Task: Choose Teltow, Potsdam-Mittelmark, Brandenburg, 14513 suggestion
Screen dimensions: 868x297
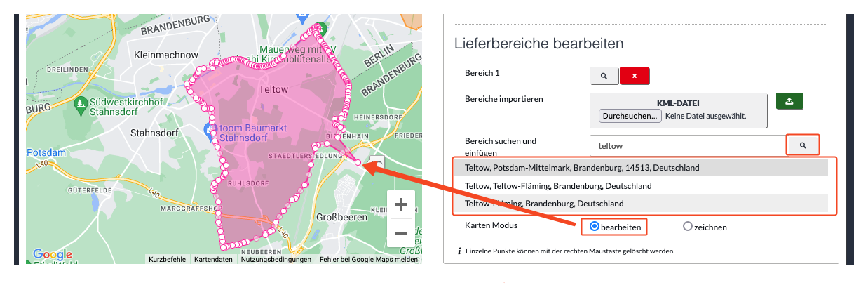Action: (x=641, y=168)
